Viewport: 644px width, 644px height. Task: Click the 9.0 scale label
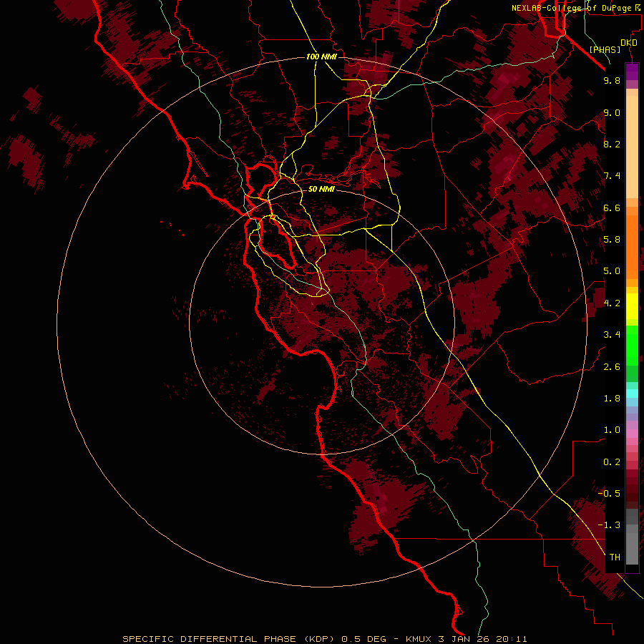[x=612, y=112]
